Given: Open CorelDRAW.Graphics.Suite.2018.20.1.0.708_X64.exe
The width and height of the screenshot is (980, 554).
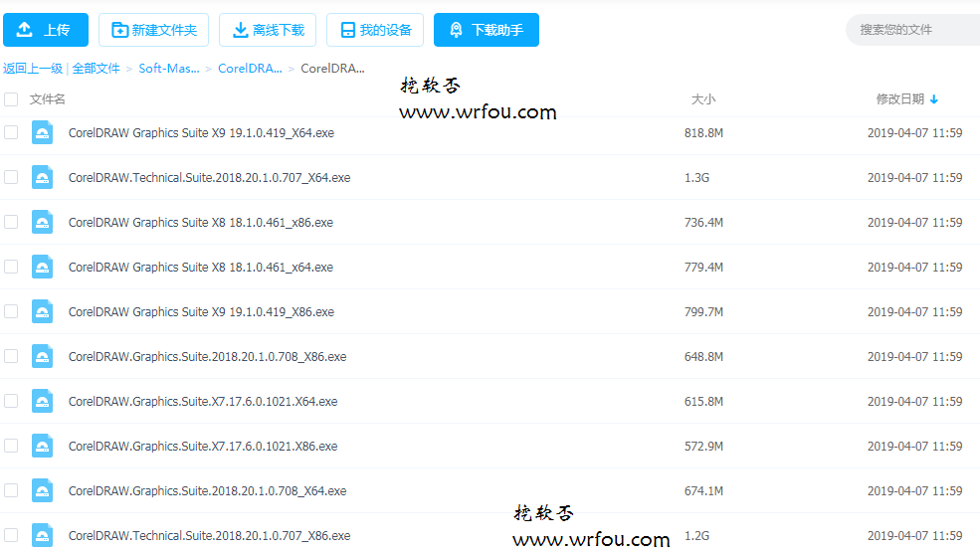Looking at the screenshot, I should pyautogui.click(x=208, y=491).
